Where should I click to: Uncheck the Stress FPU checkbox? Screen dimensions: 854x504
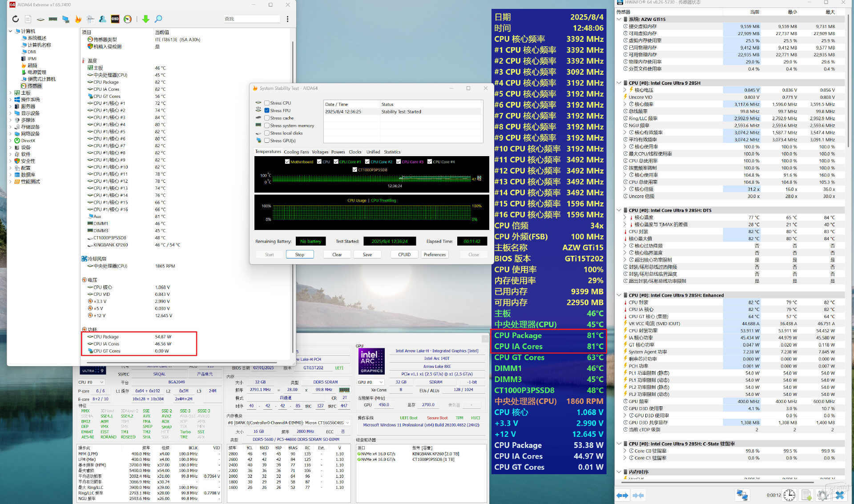point(267,110)
